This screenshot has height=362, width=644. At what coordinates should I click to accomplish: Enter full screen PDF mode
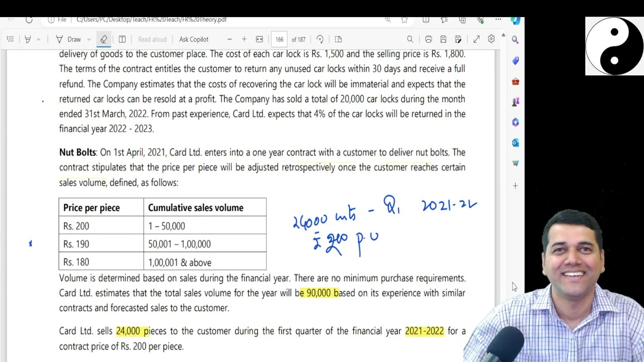tap(476, 39)
